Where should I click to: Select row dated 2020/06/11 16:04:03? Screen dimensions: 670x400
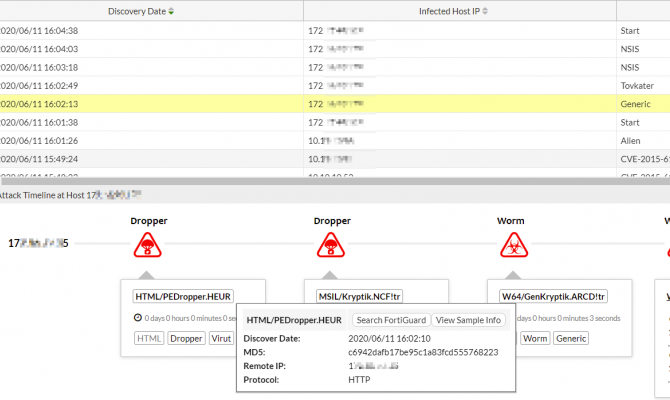click(x=335, y=49)
